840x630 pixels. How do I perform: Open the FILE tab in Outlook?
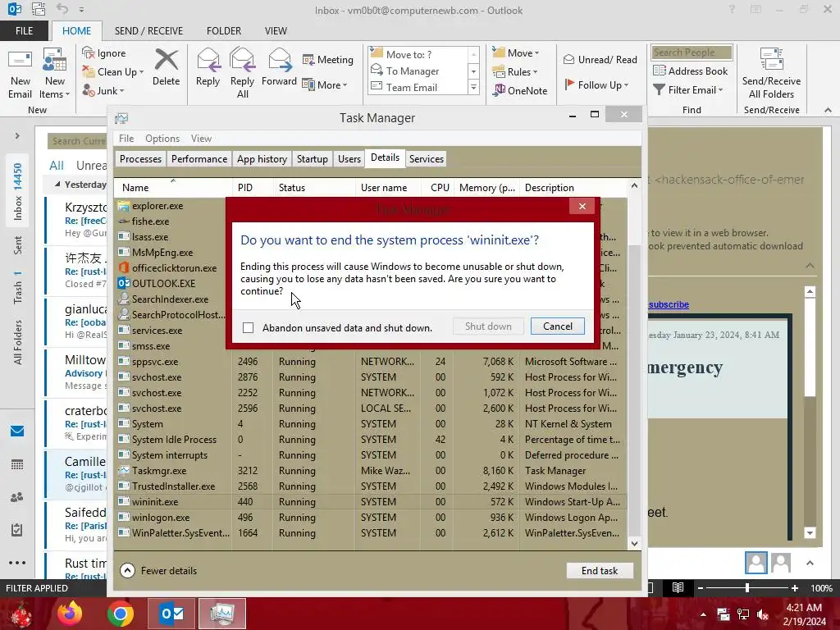point(24,31)
